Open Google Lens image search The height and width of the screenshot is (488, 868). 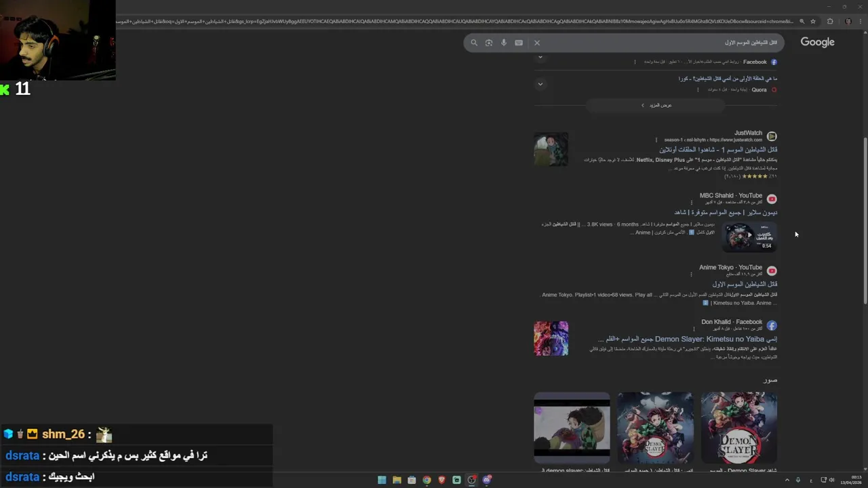(x=489, y=43)
